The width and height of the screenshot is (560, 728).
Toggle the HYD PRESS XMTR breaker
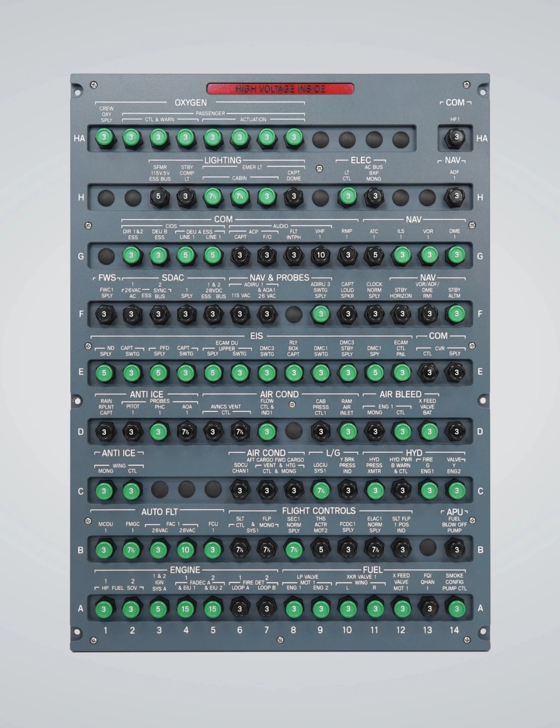(x=375, y=490)
